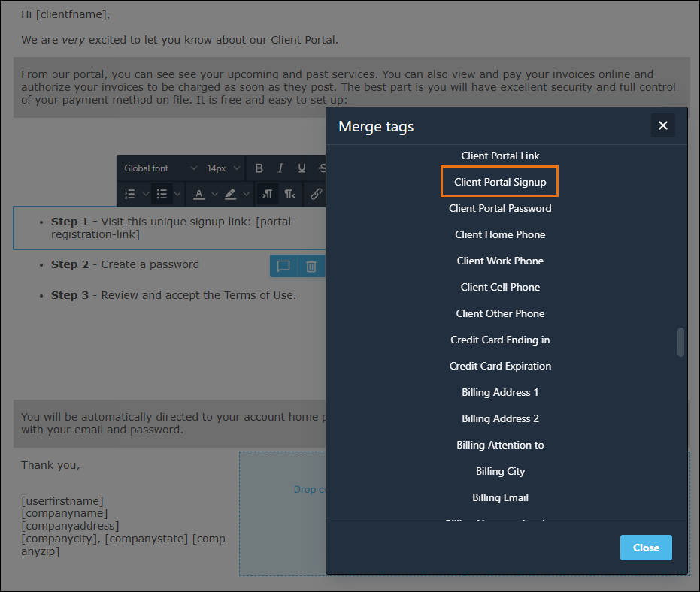Select the numbered list icon
The width and height of the screenshot is (700, 592).
129,193
